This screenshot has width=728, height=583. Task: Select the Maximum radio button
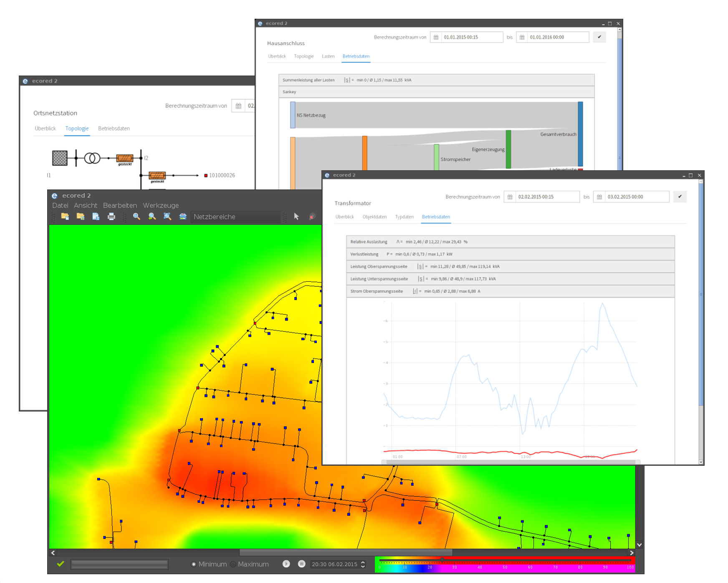coord(233,564)
